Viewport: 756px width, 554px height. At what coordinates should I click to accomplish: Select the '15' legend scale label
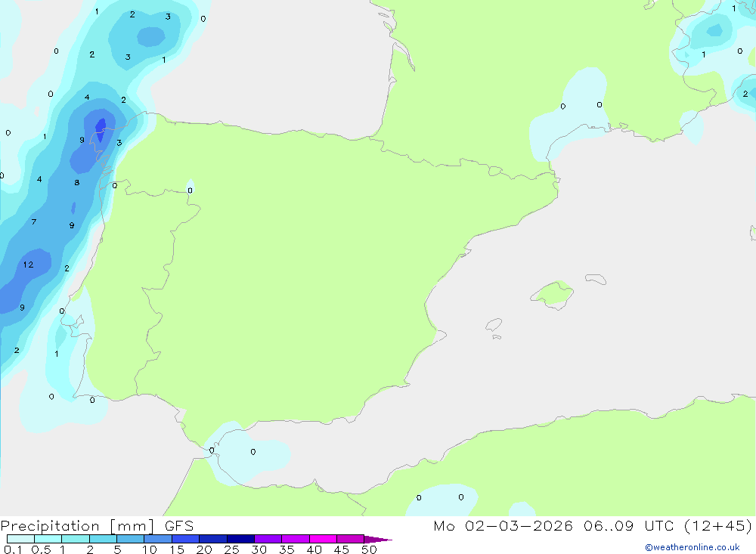[176, 549]
